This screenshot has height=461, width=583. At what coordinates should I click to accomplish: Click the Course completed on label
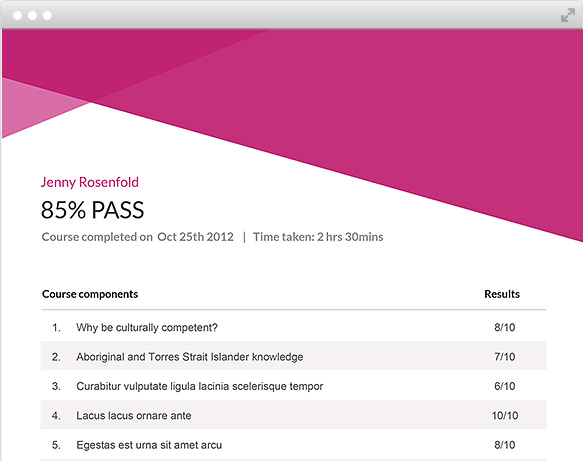tap(97, 237)
